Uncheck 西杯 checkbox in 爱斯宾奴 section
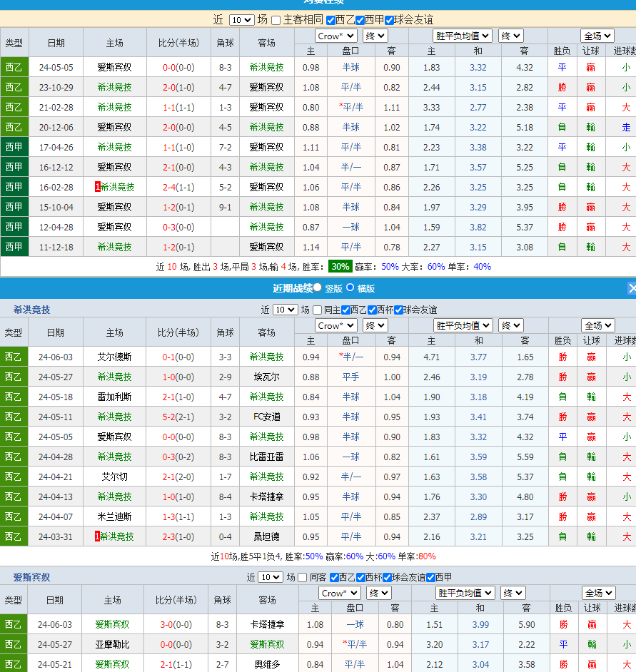 388,577
